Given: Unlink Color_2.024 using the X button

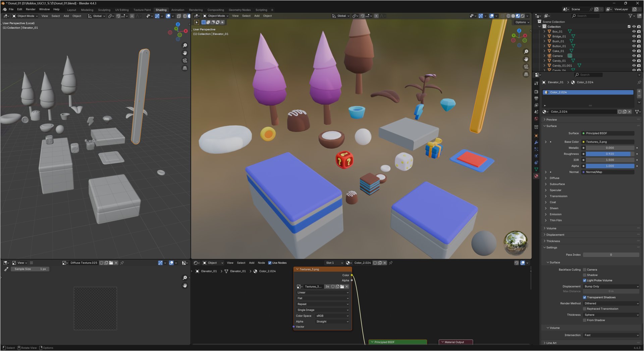Looking at the screenshot, I should pos(630,112).
